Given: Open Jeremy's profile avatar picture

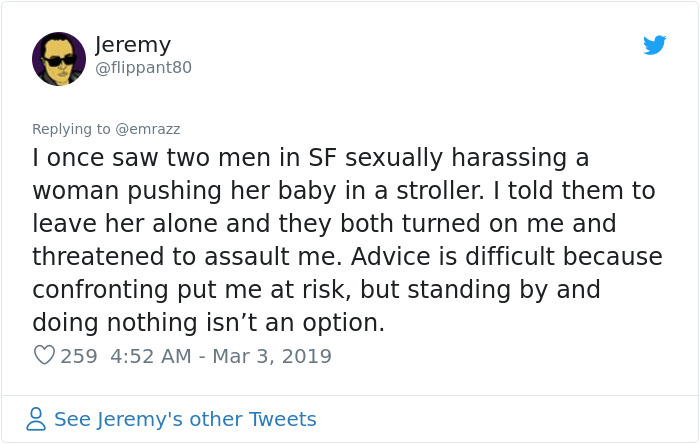Looking at the screenshot, I should [59, 59].
